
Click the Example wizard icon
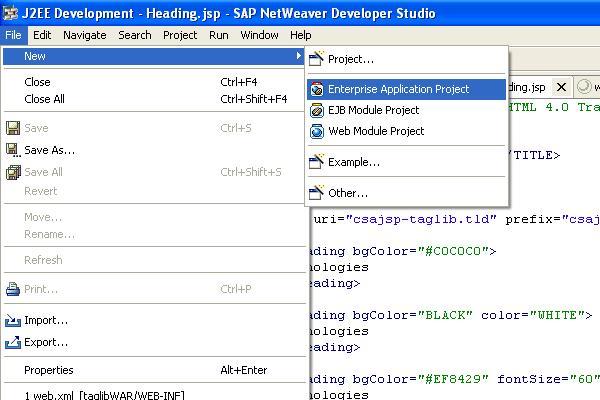coord(318,162)
